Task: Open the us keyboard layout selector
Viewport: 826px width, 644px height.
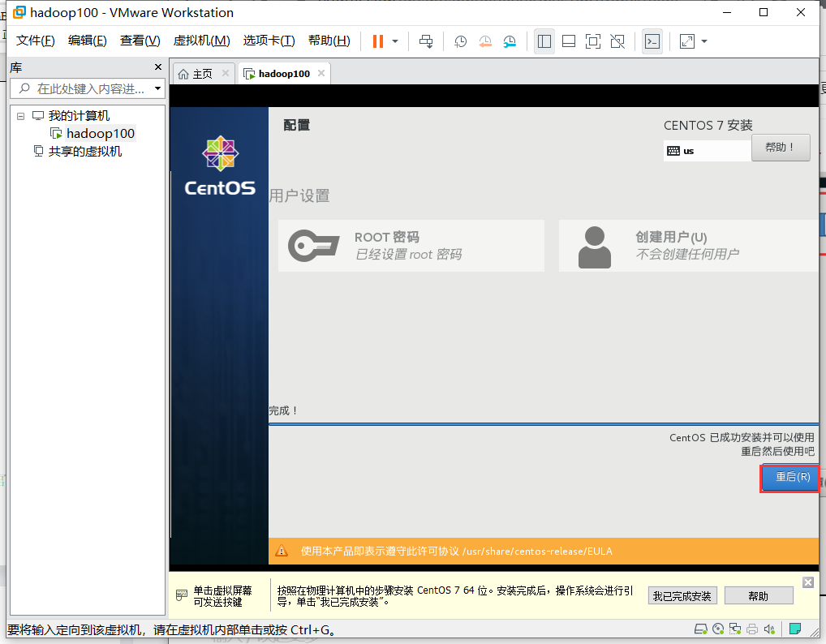Action: pos(707,151)
